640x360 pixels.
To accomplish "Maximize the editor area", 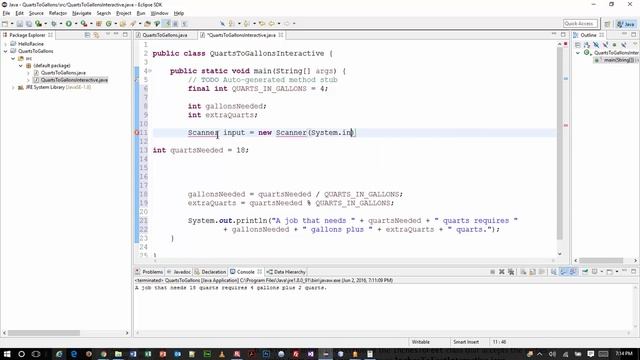I will 563,35.
